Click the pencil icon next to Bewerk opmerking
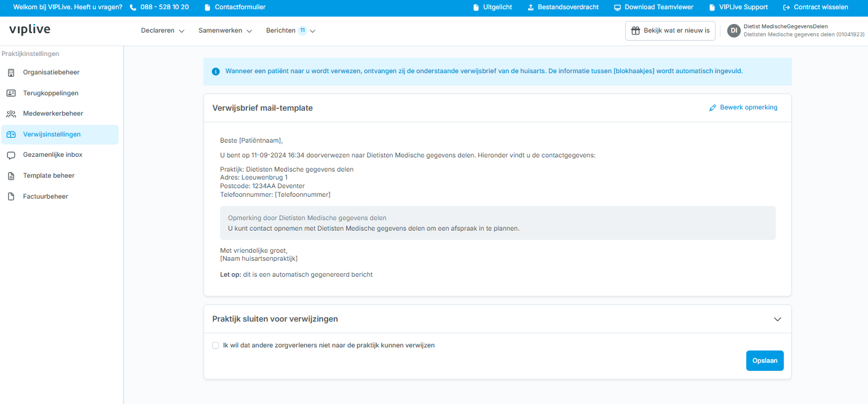 [713, 108]
